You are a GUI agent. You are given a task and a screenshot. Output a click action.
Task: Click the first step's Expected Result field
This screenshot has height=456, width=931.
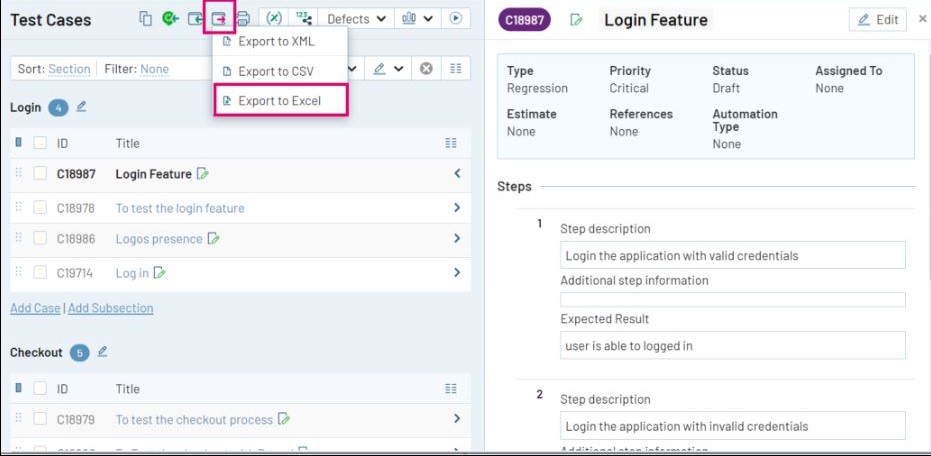[732, 346]
